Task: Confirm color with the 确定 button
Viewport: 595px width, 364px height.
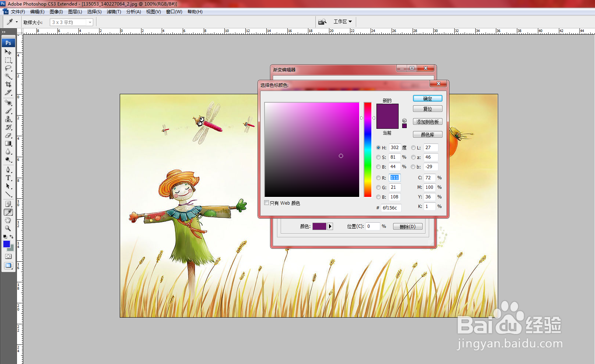Action: coord(427,99)
